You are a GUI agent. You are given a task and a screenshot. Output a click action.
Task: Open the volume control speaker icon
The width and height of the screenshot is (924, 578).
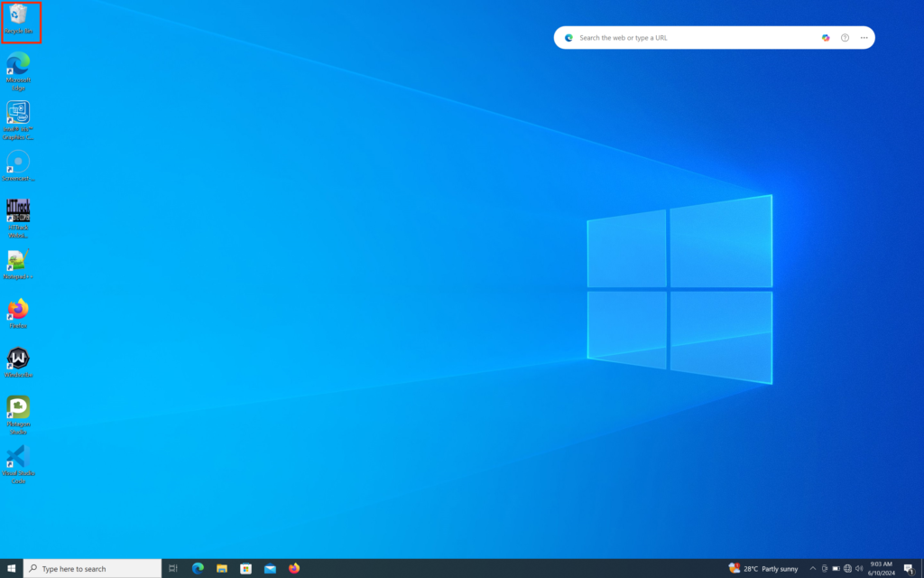coord(859,569)
